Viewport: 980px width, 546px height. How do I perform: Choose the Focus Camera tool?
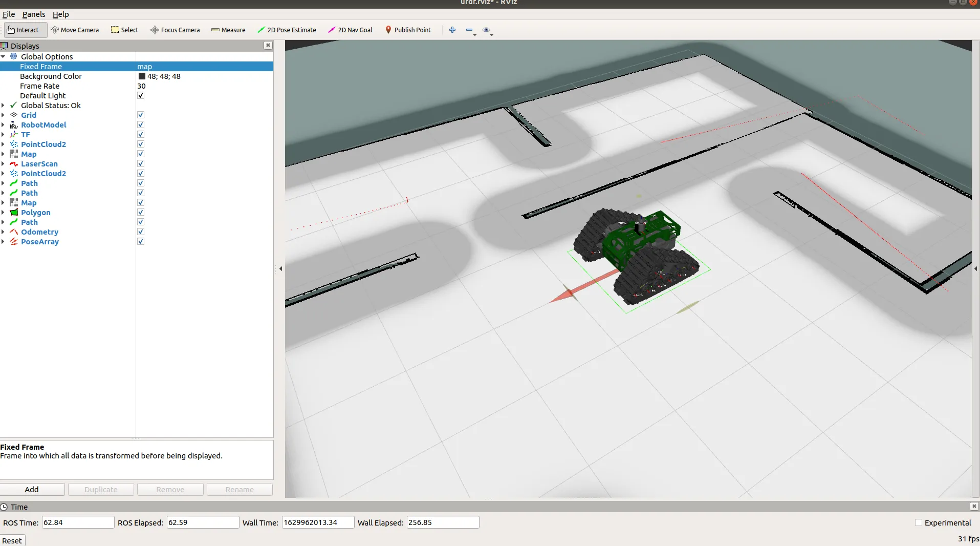175,30
